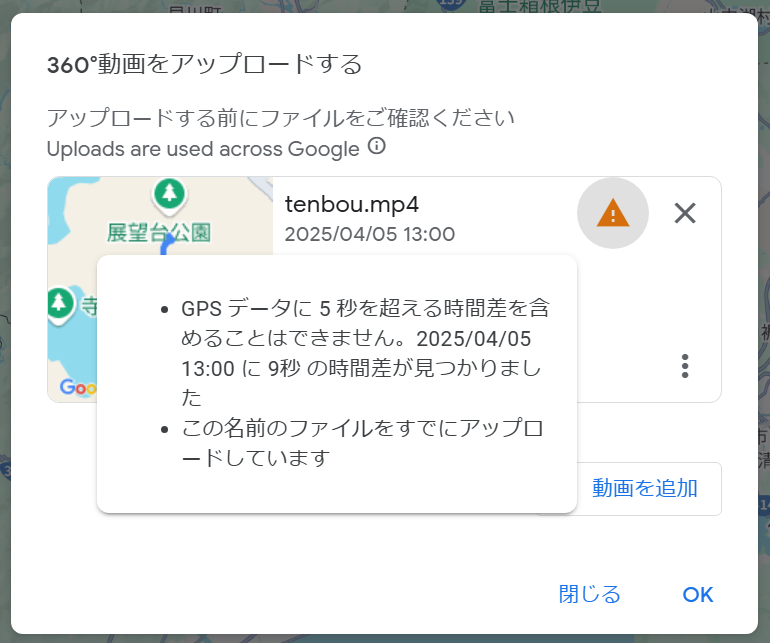Confirm upload with the OK button
Viewport: 770px width, 643px height.
pos(697,594)
